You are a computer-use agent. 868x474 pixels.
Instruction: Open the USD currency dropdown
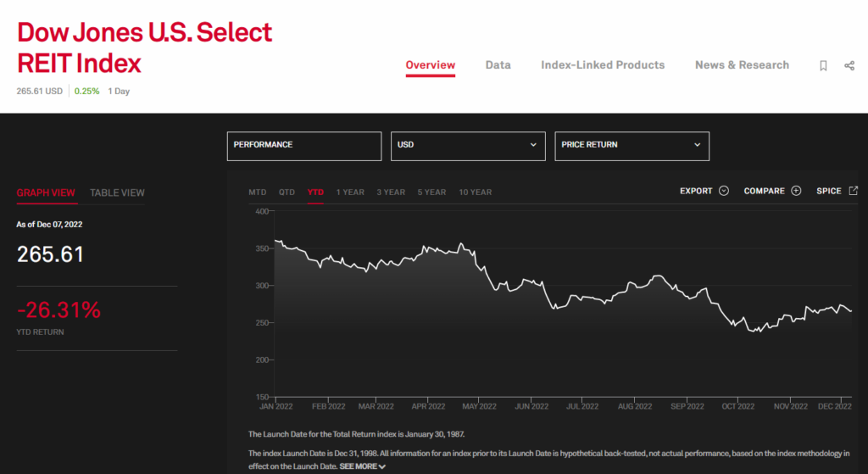click(x=468, y=145)
